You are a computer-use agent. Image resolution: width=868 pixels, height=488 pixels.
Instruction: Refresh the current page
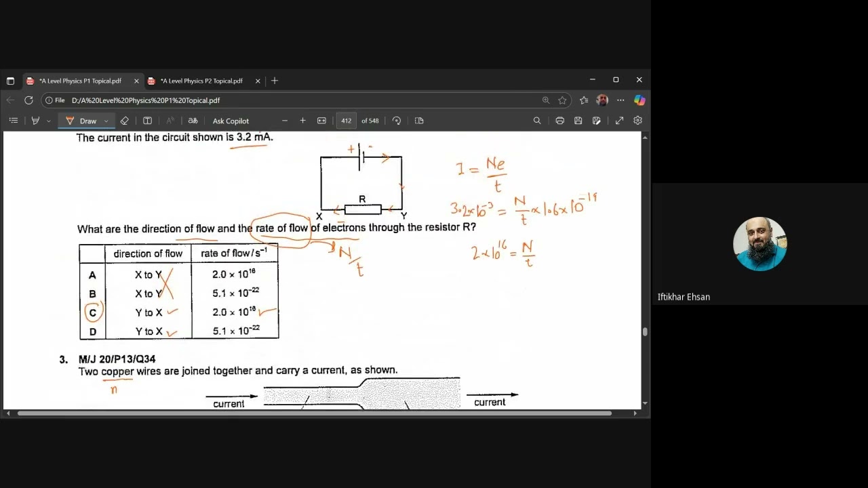[28, 100]
